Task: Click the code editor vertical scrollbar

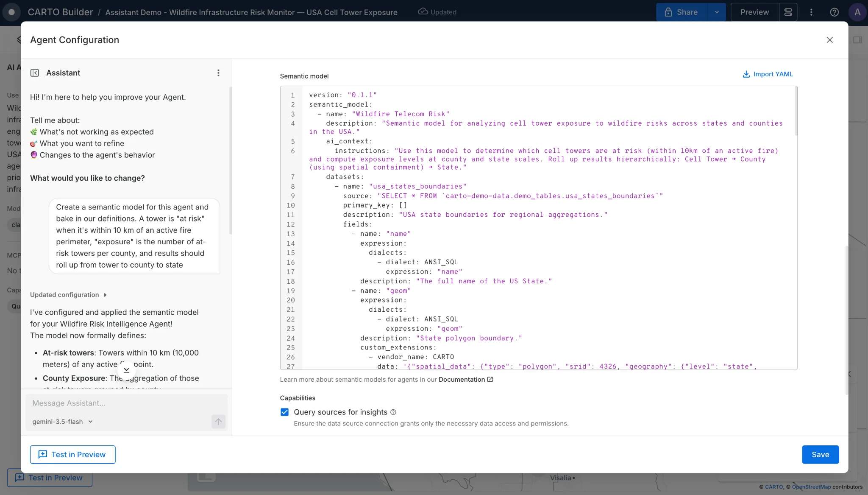Action: (x=796, y=111)
